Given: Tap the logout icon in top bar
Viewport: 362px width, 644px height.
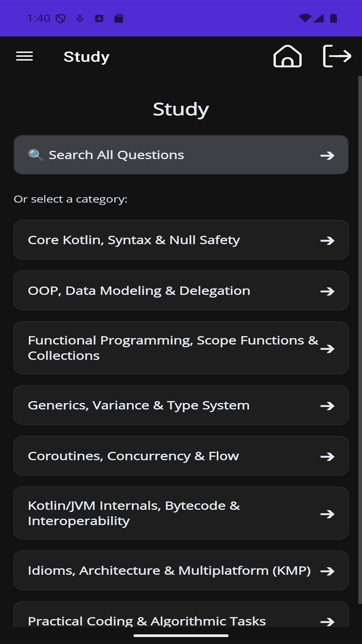Looking at the screenshot, I should pos(337,56).
